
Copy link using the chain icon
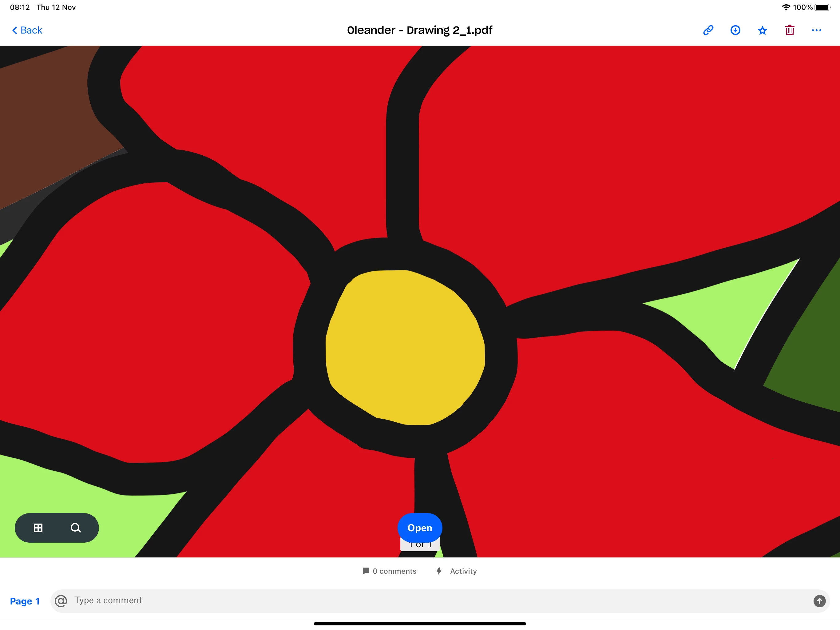(x=708, y=30)
